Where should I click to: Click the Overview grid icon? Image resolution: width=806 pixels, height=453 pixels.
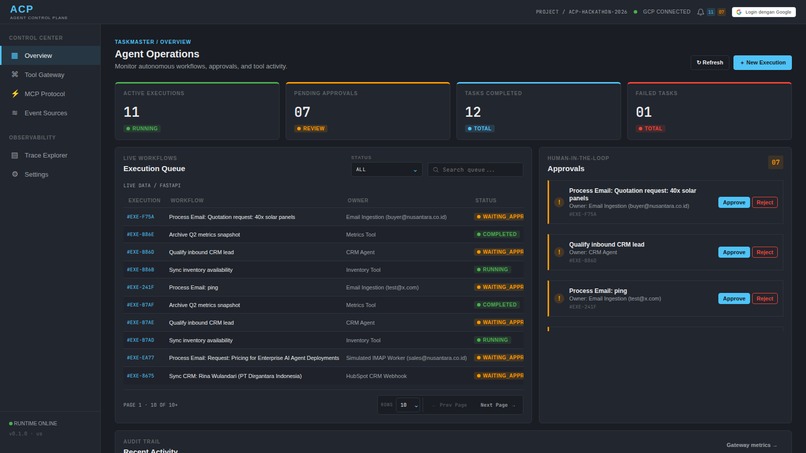[15, 56]
